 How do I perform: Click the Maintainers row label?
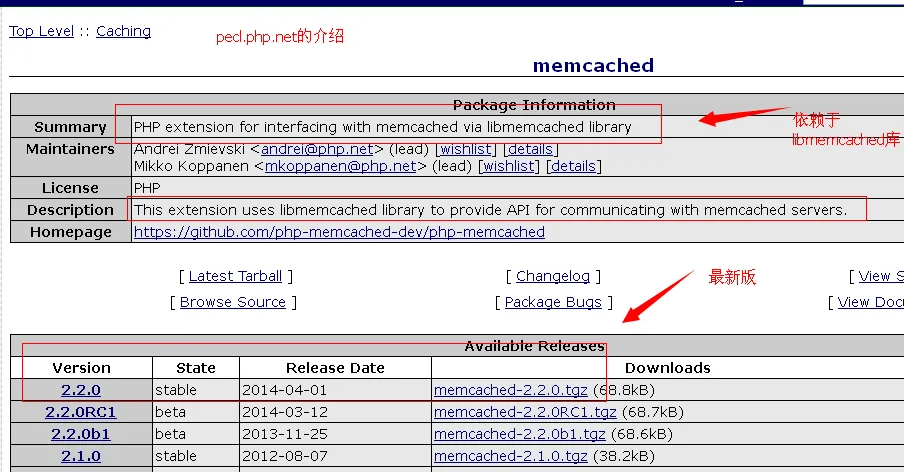pos(70,149)
